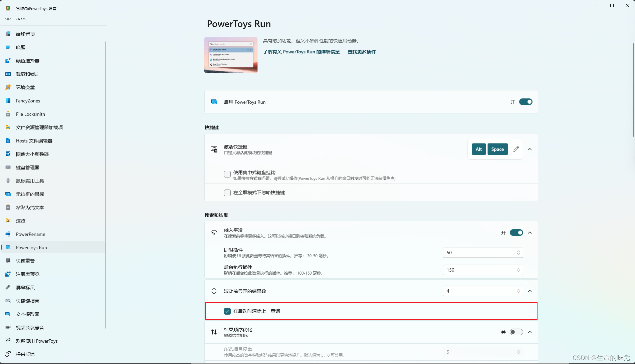Select the PowerToys Run sidebar item

coord(53,248)
